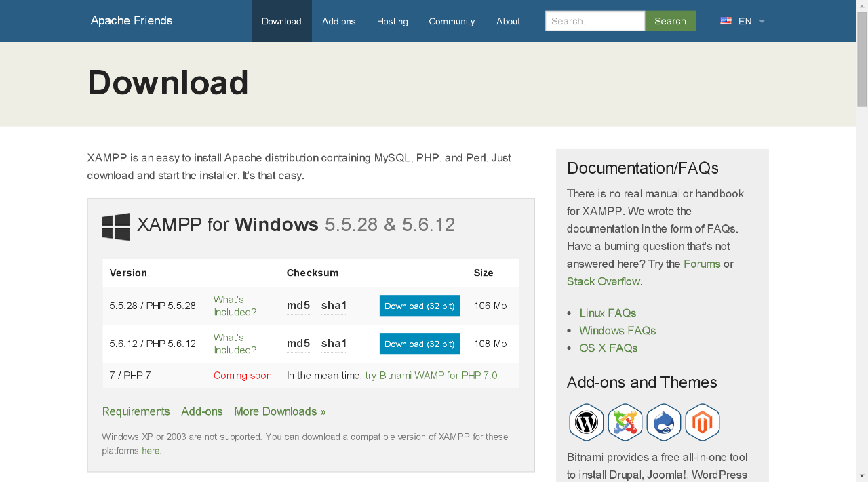
Task: Show sha1 checksum for 5.5.28
Action: coord(334,306)
